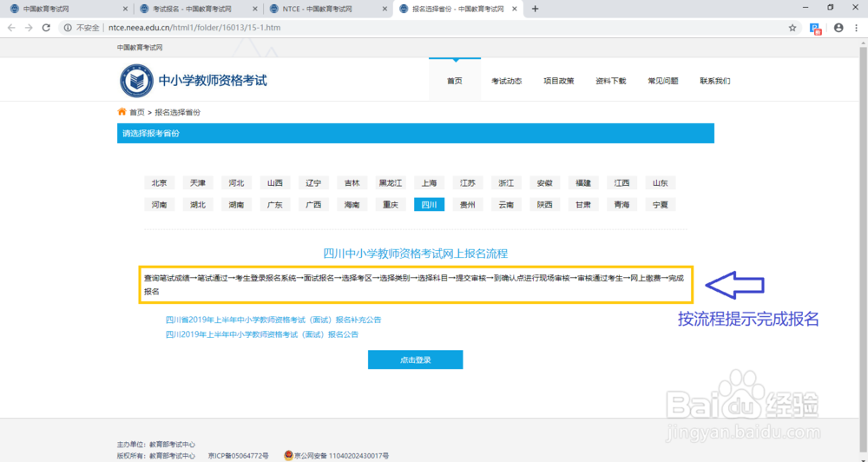Click the 中小学教师资格考试 logo emblem
Screen dimensions: 868x462
click(136, 81)
